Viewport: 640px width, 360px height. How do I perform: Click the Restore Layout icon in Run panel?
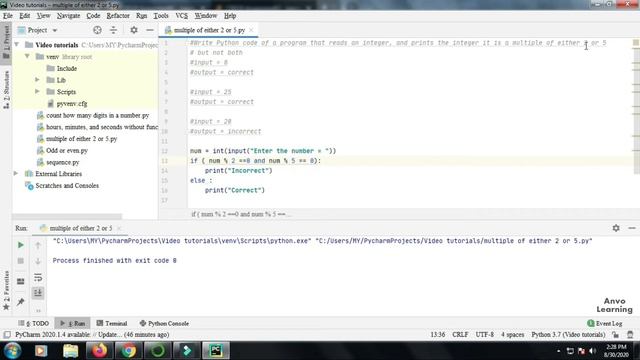20,281
